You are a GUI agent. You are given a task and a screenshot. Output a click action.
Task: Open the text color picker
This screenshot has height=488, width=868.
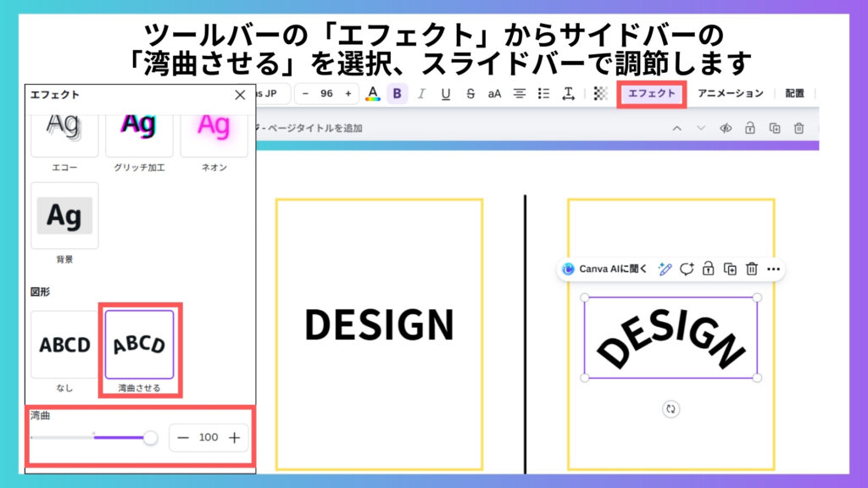tap(372, 94)
